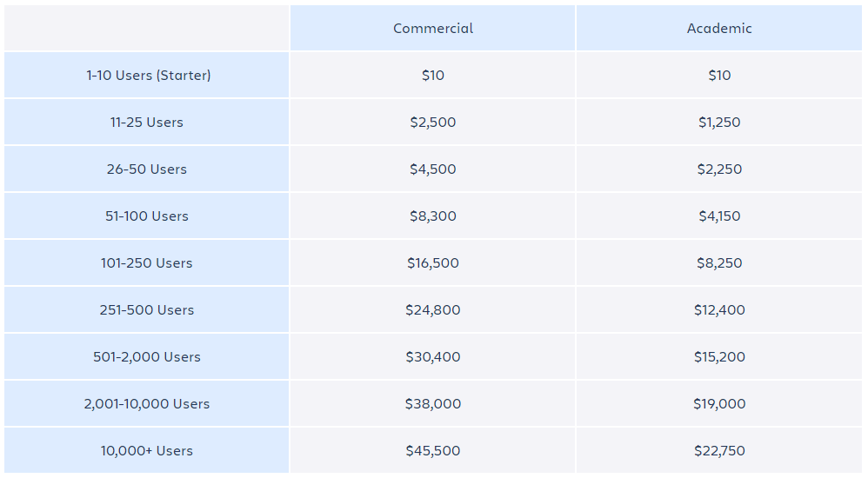Click the 51-100 Users tier label

point(147,216)
